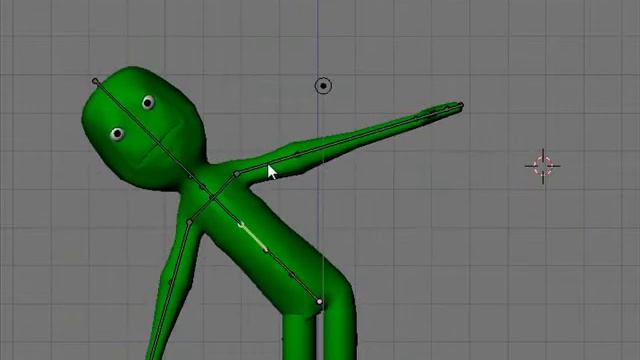Select the shoulder joint of the raised arm
This screenshot has width=640, height=360.
tap(236, 174)
